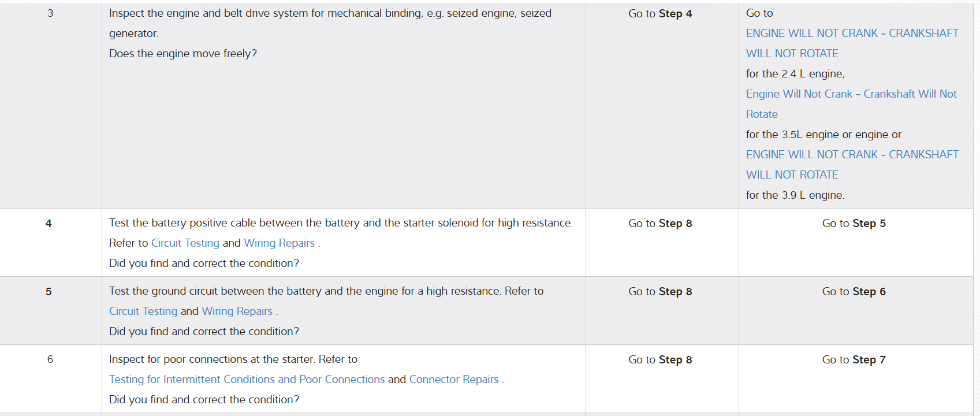Open the 3.5L Engine Will Not Crank link
This screenshot has height=416, width=980.
(851, 94)
